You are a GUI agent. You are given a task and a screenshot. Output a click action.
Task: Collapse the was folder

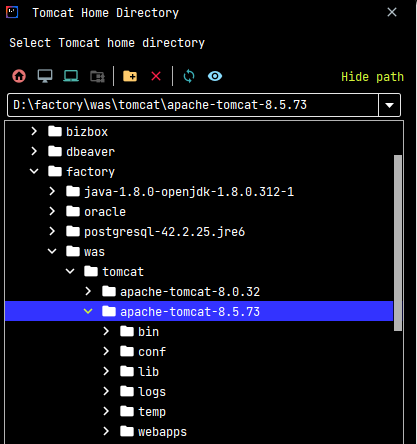tap(52, 251)
